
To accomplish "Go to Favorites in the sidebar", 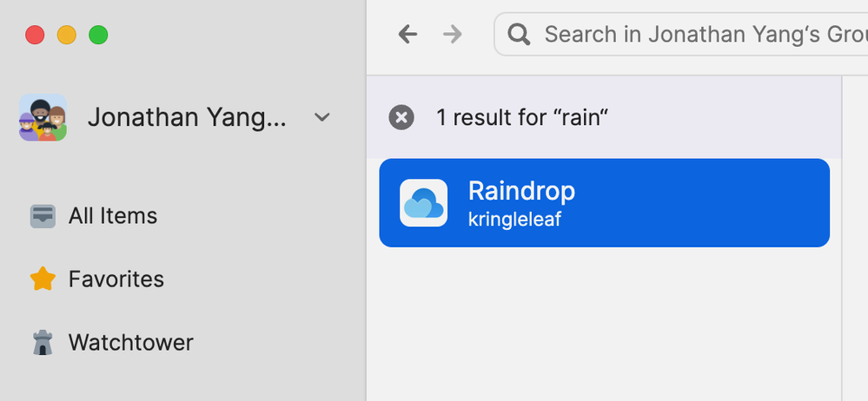I will coord(116,279).
